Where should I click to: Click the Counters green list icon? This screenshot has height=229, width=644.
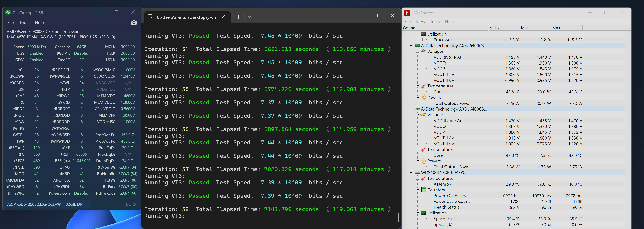424,190
